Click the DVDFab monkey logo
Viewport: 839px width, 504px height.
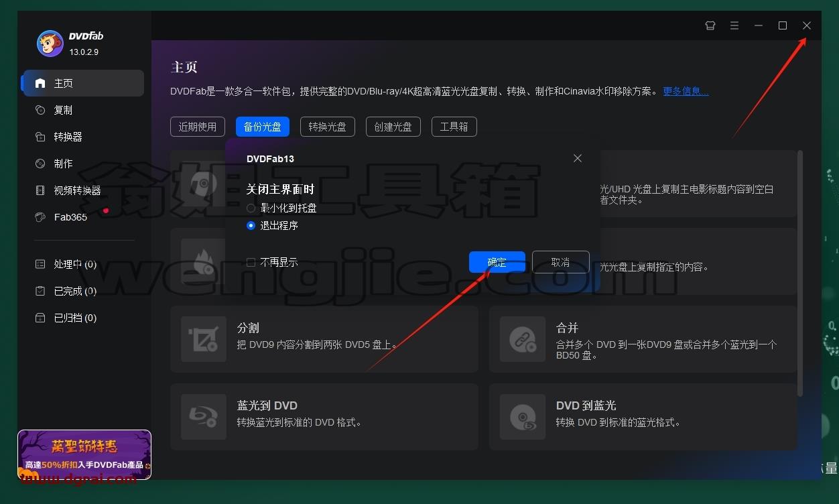pos(50,44)
